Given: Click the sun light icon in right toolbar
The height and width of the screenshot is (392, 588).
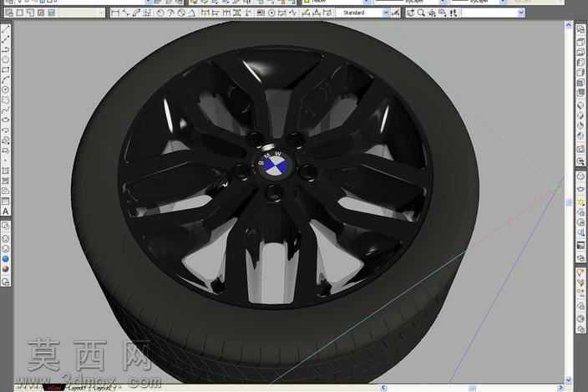Looking at the screenshot, I should 581,203.
